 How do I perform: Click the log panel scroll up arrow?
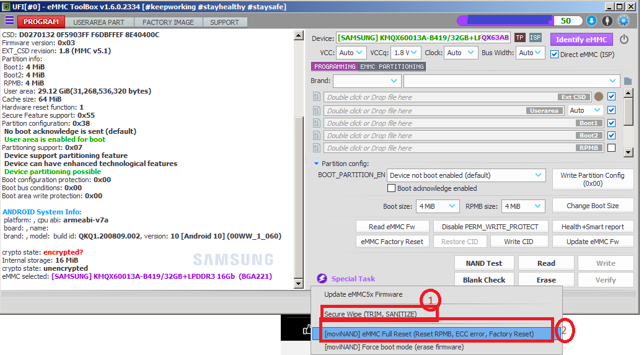click(299, 35)
